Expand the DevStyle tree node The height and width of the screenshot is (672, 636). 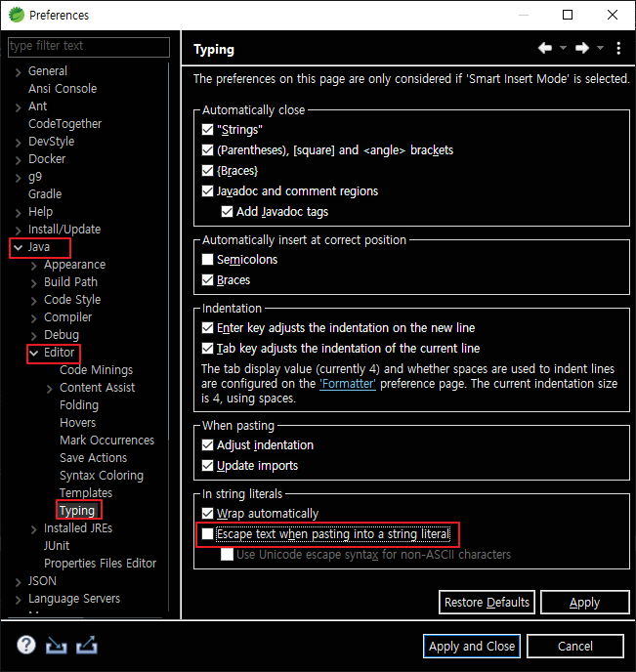18,143
